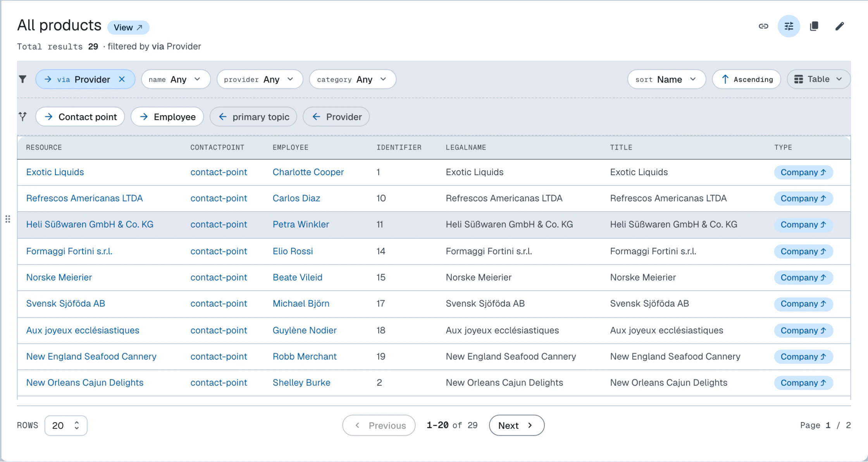Viewport: 868px width, 462px height.
Task: Open Heli Süßwaren GmbH & Co. KG resource link
Action: click(90, 224)
